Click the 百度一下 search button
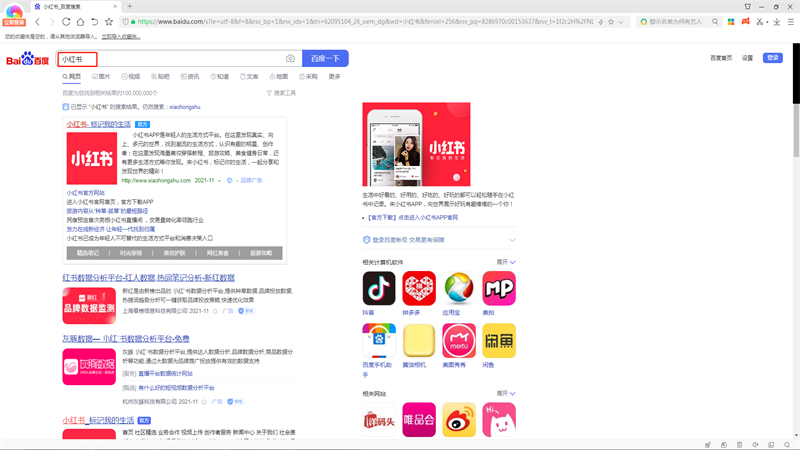Viewport: 800px width, 450px height. [x=326, y=59]
